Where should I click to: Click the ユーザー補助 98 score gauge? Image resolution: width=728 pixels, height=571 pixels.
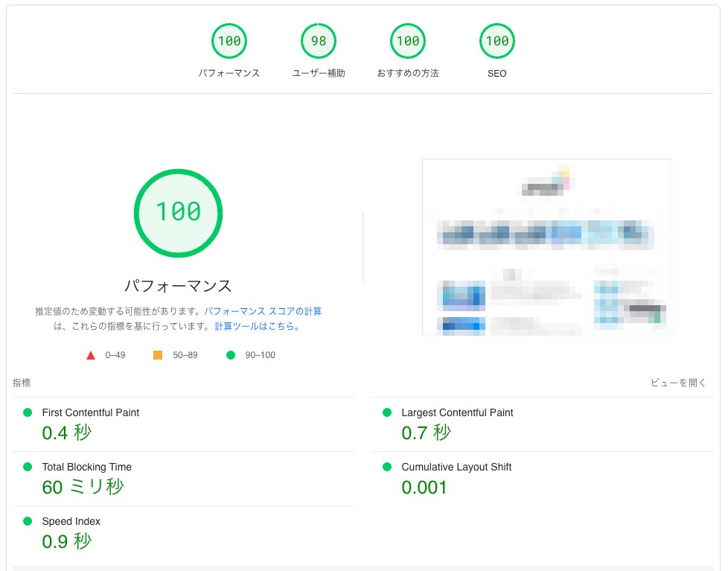[319, 41]
